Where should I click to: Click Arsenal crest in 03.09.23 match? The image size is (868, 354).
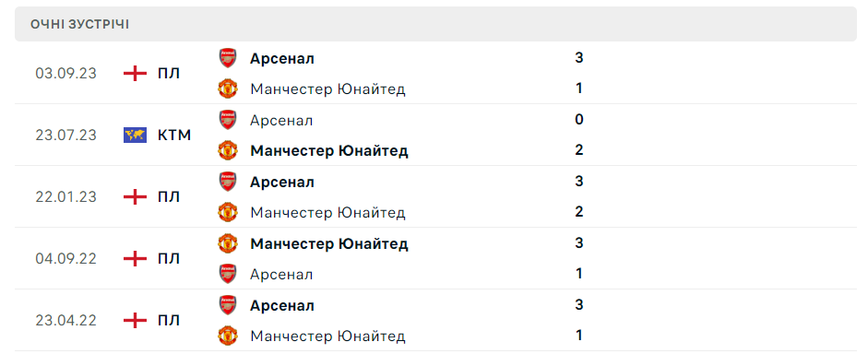click(228, 58)
